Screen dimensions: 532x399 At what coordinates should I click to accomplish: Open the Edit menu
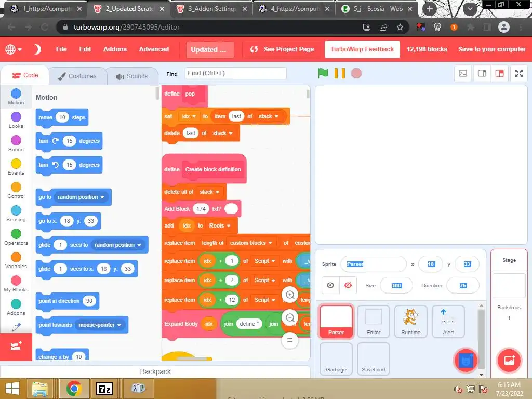[85, 49]
